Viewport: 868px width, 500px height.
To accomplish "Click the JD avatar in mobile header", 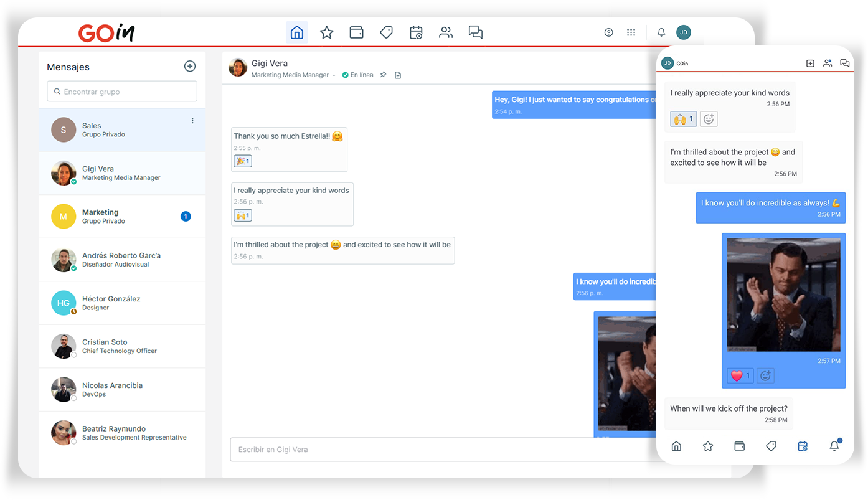I will click(x=668, y=63).
